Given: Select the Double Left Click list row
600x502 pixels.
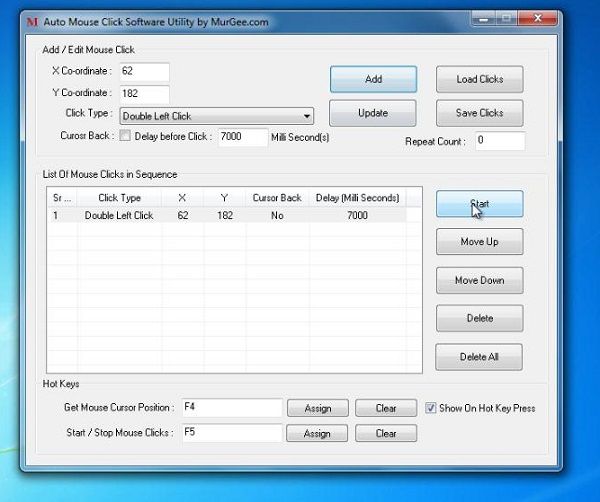Looking at the screenshot, I should pyautogui.click(x=227, y=215).
